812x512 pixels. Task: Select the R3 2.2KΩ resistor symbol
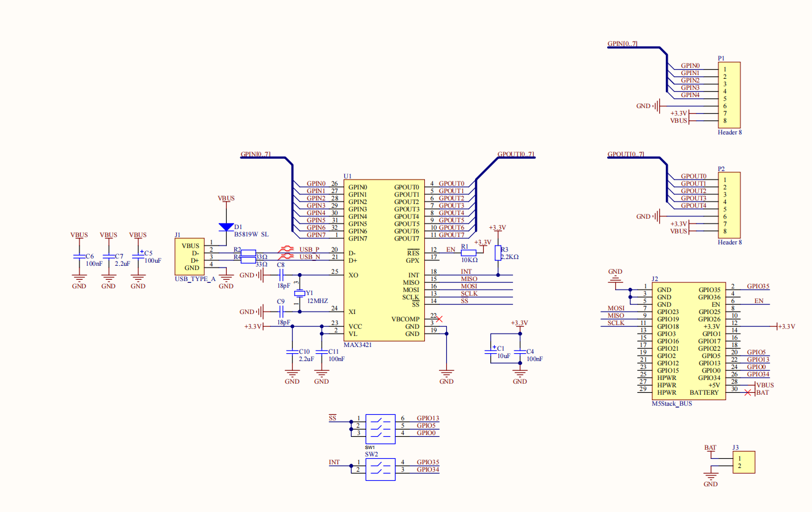pyautogui.click(x=498, y=253)
